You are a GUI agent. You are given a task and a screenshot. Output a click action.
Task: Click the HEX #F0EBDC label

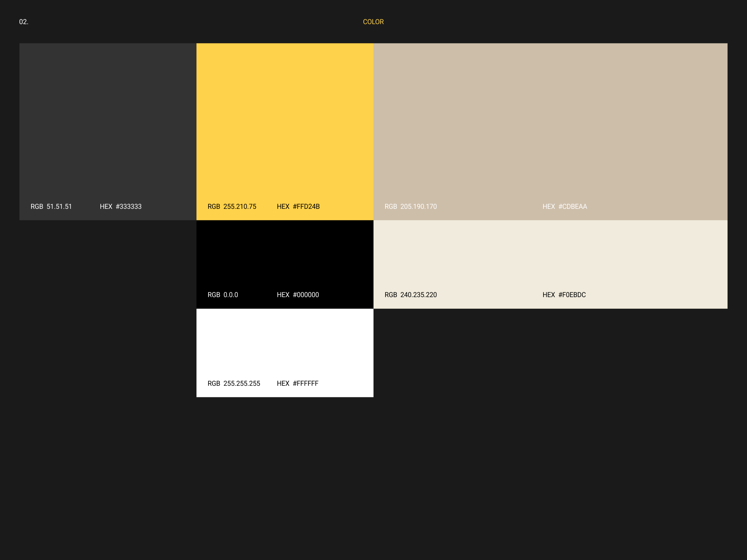(x=564, y=295)
